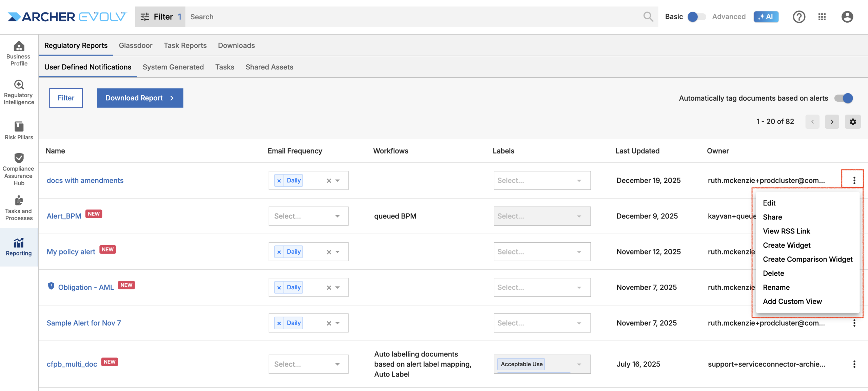This screenshot has width=868, height=391.
Task: Click the AI assistant button
Action: 766,17
